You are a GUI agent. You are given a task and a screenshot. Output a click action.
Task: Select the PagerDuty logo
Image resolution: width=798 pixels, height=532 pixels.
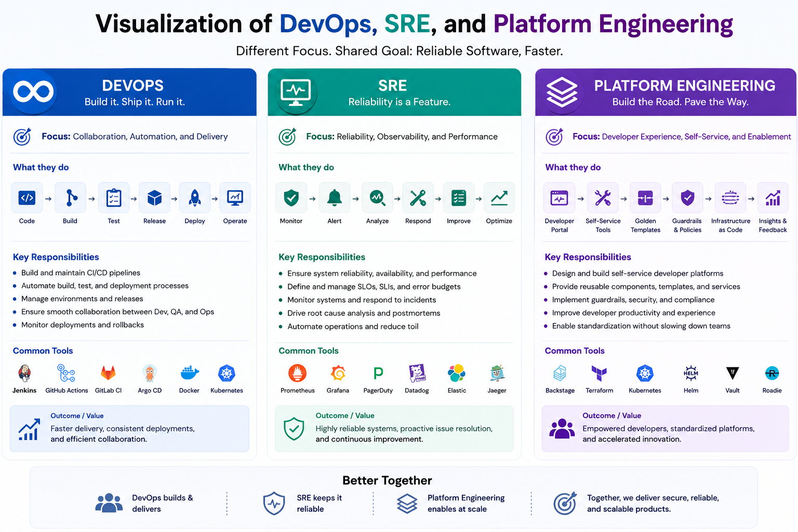(x=378, y=373)
